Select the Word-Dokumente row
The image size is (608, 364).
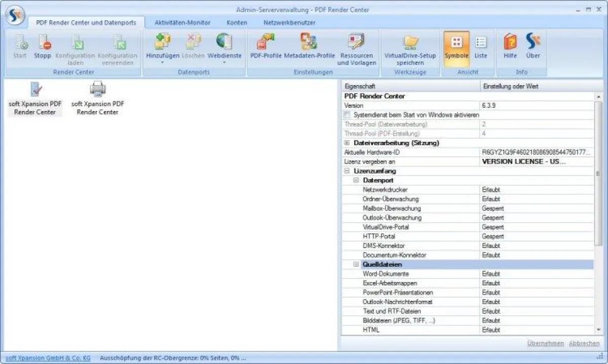tap(468, 274)
